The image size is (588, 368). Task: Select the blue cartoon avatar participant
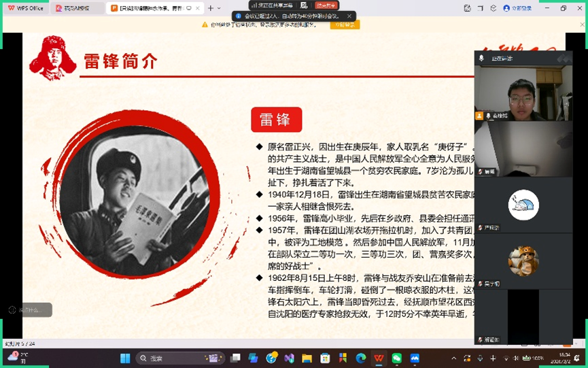point(523,205)
